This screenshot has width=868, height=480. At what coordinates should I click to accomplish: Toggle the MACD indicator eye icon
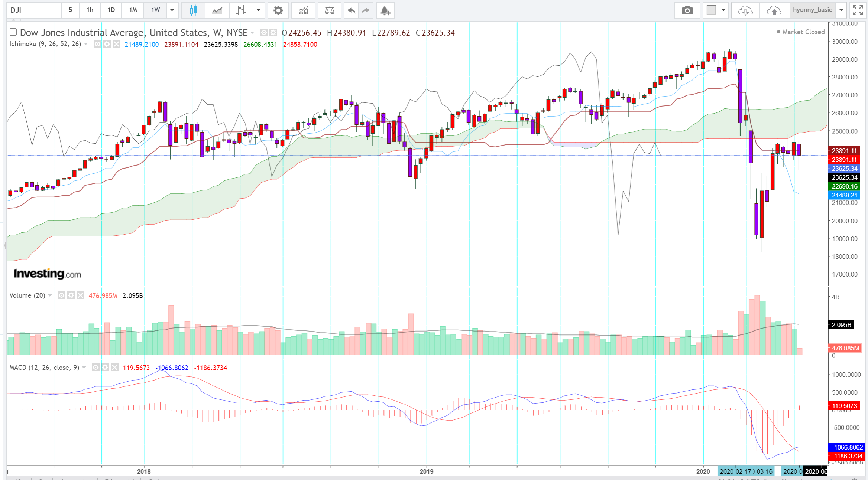pos(95,368)
